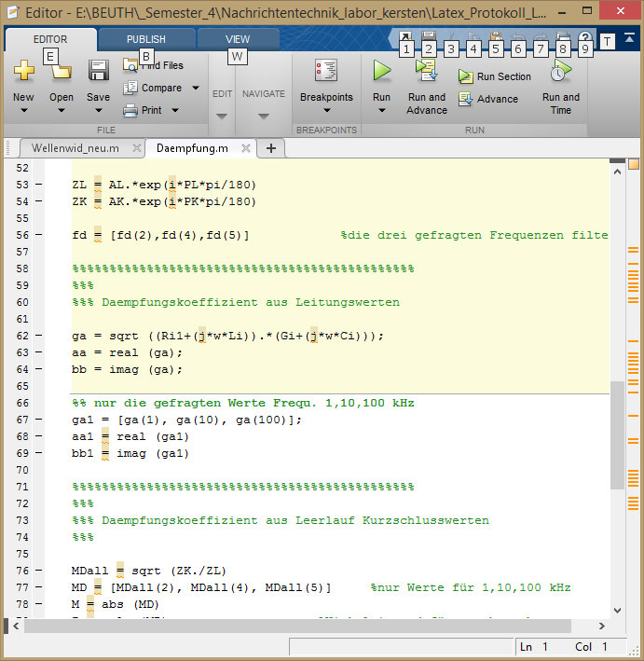Switch to the PUBLISH ribbon tab
The height and width of the screenshot is (661, 644).
146,39
